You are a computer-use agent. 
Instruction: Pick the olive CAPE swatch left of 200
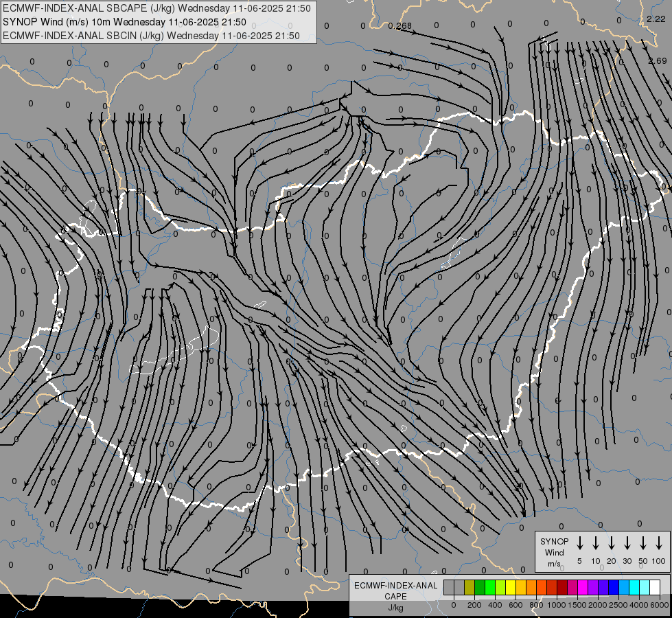click(470, 587)
